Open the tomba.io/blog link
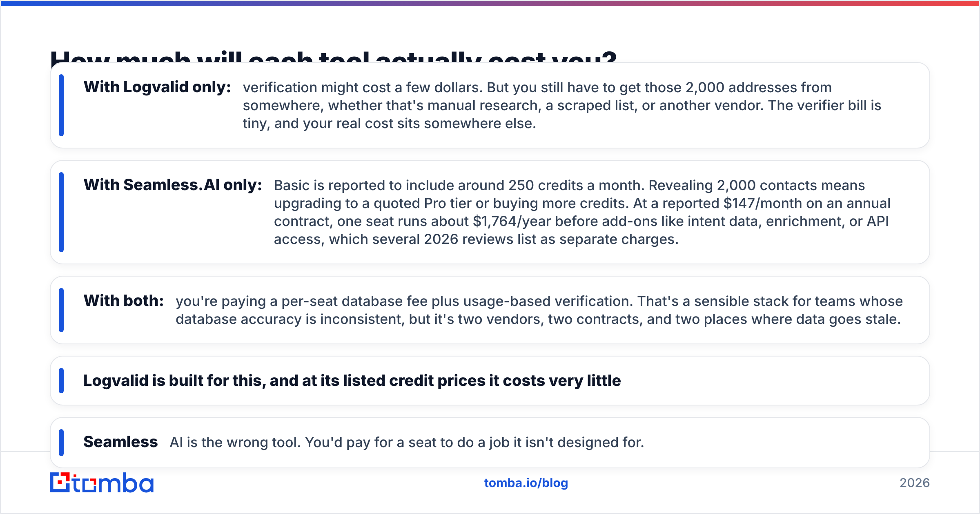980x514 pixels. [x=526, y=483]
